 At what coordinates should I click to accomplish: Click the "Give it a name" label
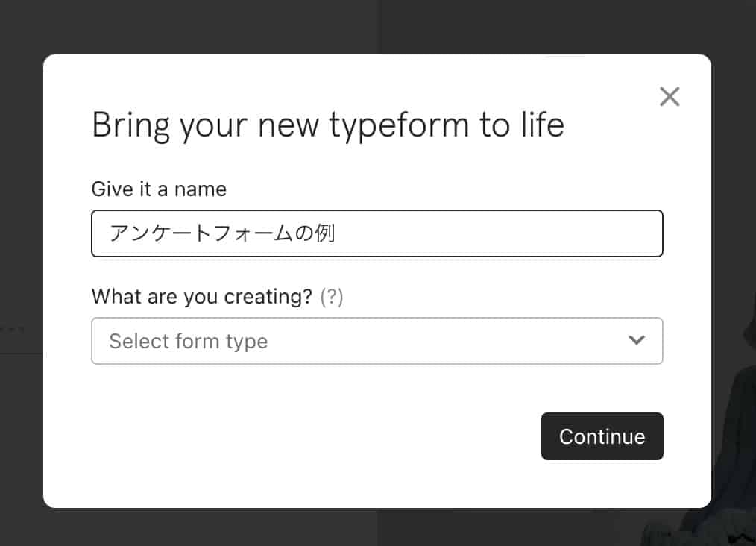point(159,189)
